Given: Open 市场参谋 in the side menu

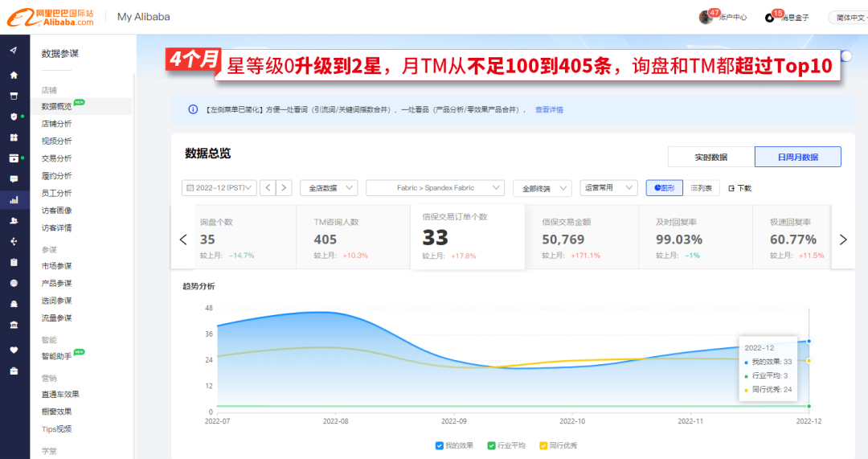Looking at the screenshot, I should (x=56, y=266).
